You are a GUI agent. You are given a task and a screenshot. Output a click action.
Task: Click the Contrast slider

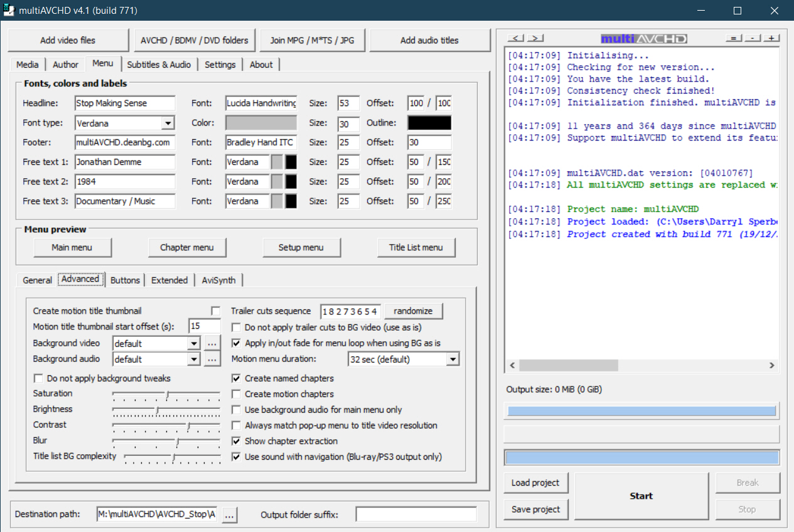pos(166,425)
